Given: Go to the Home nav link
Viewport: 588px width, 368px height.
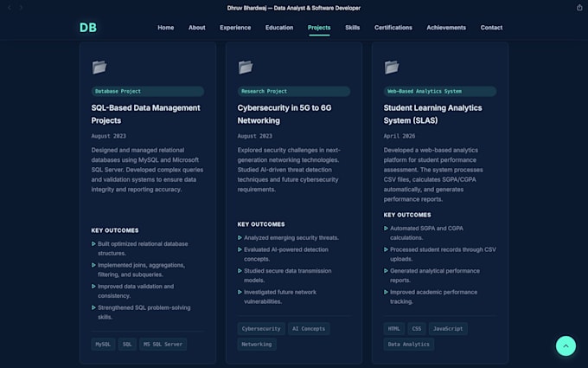Looking at the screenshot, I should click(166, 28).
